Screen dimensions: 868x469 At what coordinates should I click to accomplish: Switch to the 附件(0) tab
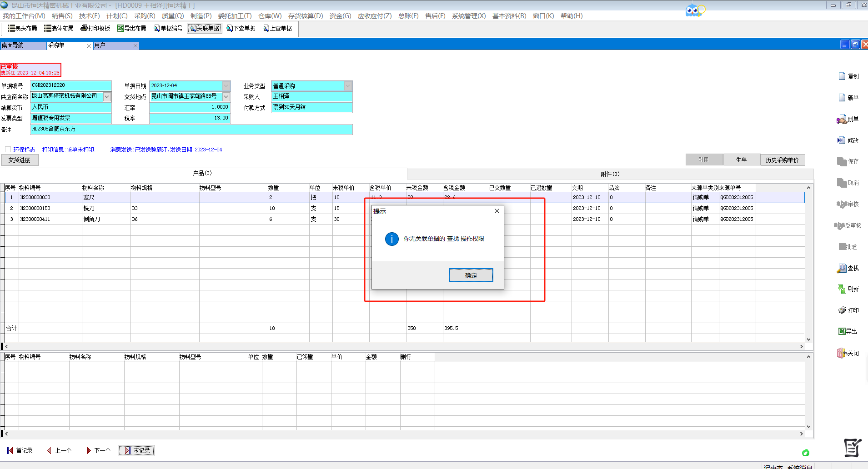(x=610, y=174)
